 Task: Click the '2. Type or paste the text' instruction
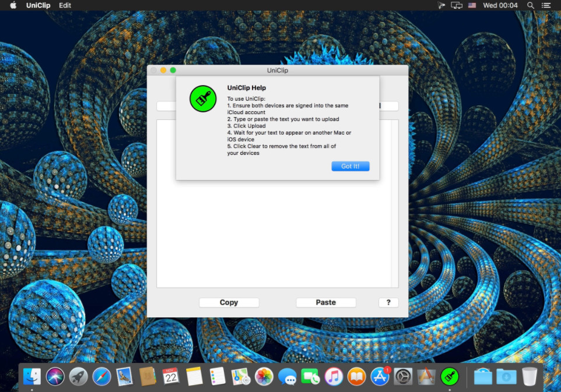(x=283, y=119)
